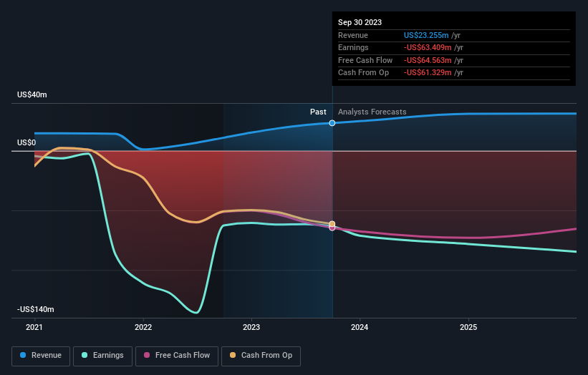This screenshot has height=375, width=588.
Task: Click the Analysts Forecasts label
Action: pos(372,112)
